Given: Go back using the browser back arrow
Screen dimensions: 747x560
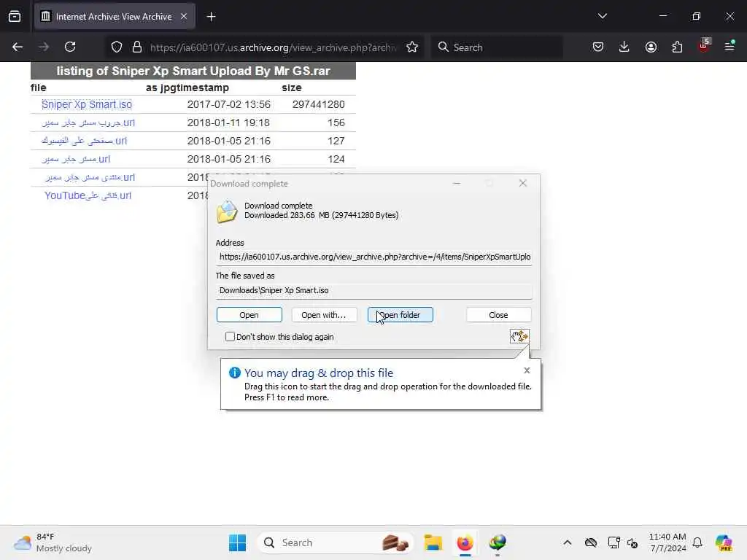Looking at the screenshot, I should tap(18, 47).
